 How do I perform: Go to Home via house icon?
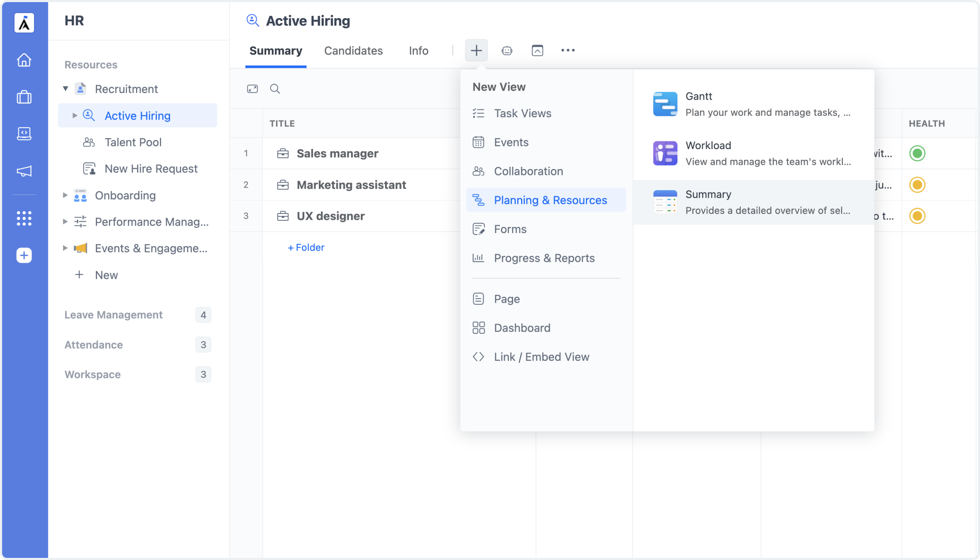pyautogui.click(x=24, y=60)
